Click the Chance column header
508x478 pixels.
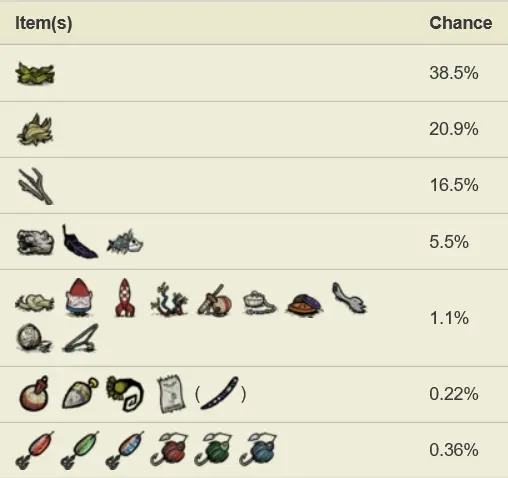(x=460, y=23)
